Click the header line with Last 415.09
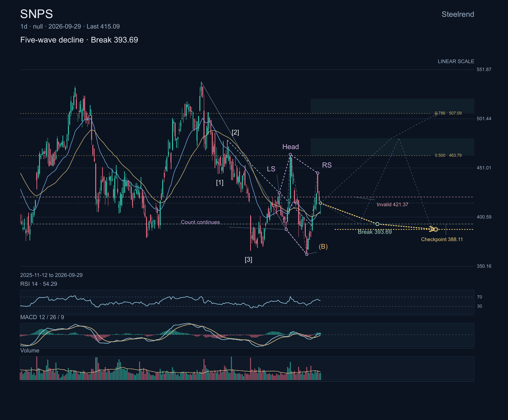Viewport: 508px width, 420px height. [70, 26]
